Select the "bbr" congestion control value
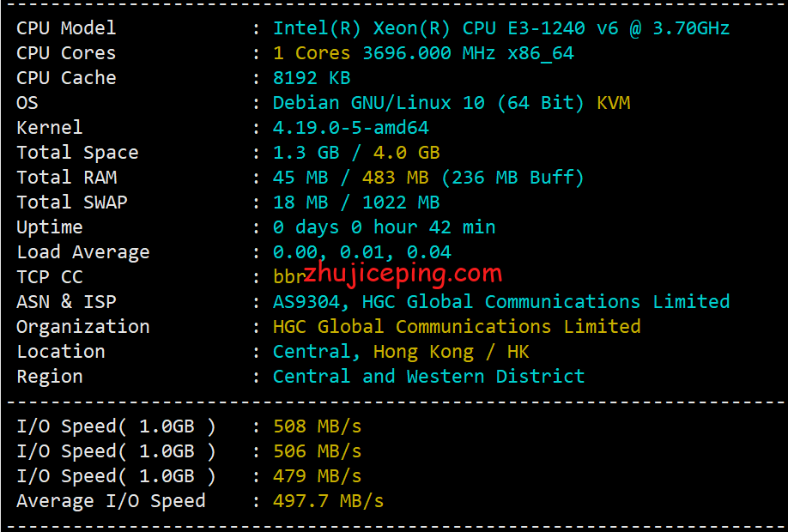The image size is (788, 532). tap(289, 277)
